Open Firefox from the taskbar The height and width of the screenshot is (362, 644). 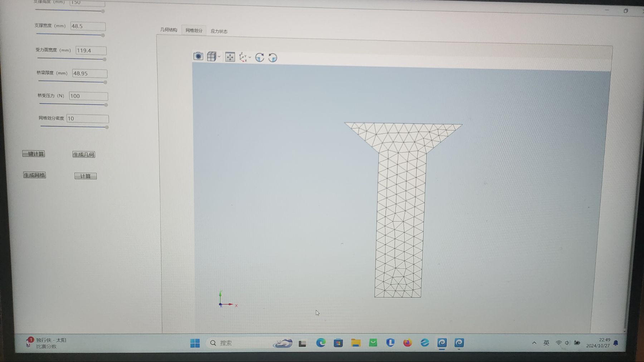click(x=408, y=343)
